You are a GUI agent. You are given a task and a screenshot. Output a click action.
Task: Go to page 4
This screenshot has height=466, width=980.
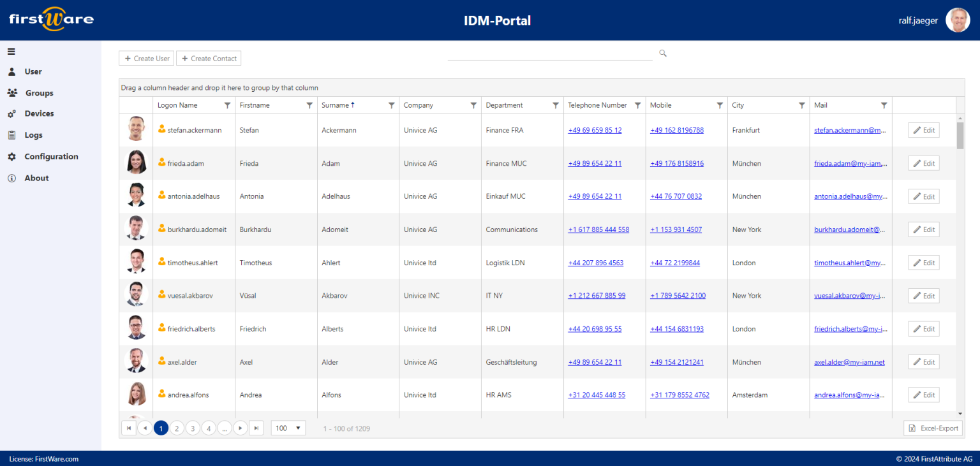[209, 428]
